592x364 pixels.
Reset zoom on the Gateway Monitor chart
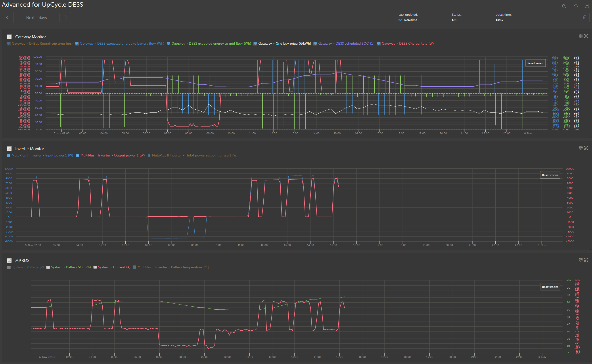point(535,63)
